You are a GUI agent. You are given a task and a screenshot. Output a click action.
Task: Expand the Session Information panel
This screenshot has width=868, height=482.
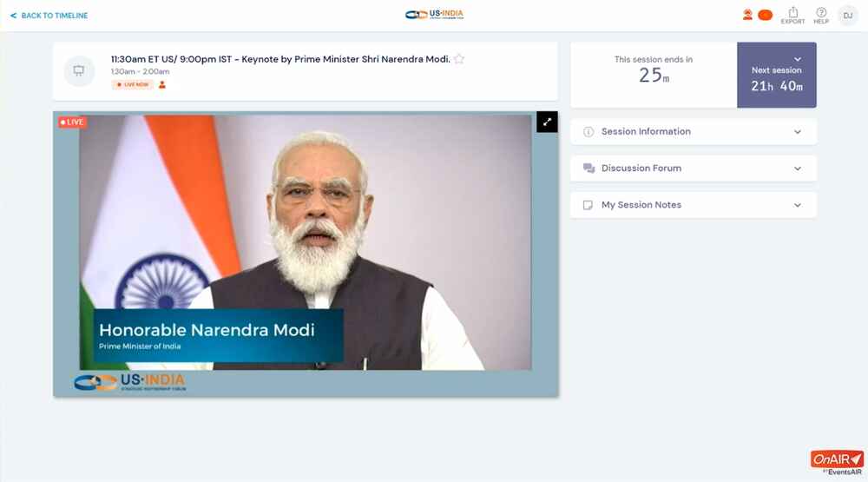point(693,132)
